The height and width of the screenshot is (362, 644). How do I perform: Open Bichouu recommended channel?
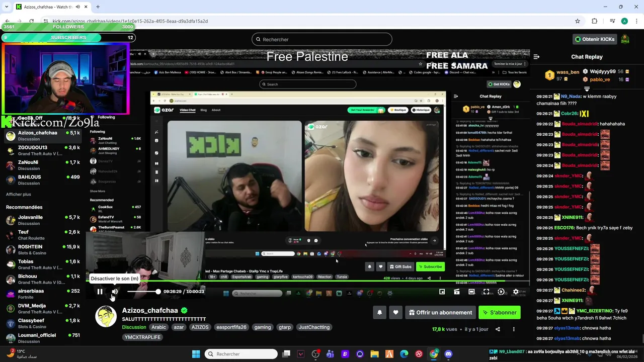[43, 279]
